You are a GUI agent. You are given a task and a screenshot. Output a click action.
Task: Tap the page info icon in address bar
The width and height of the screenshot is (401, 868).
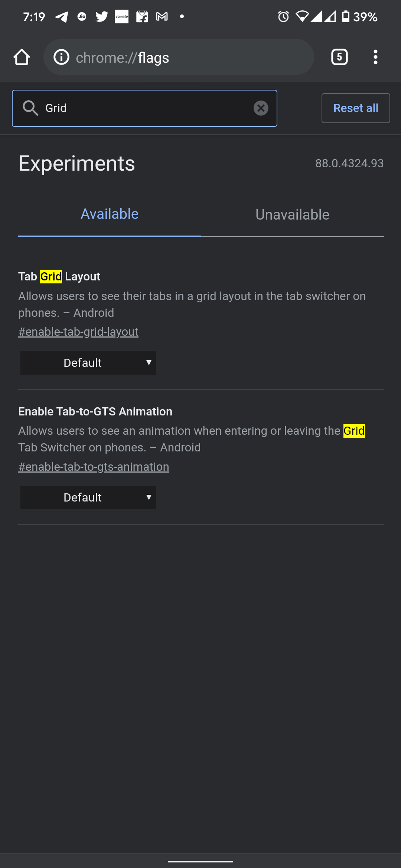click(61, 57)
